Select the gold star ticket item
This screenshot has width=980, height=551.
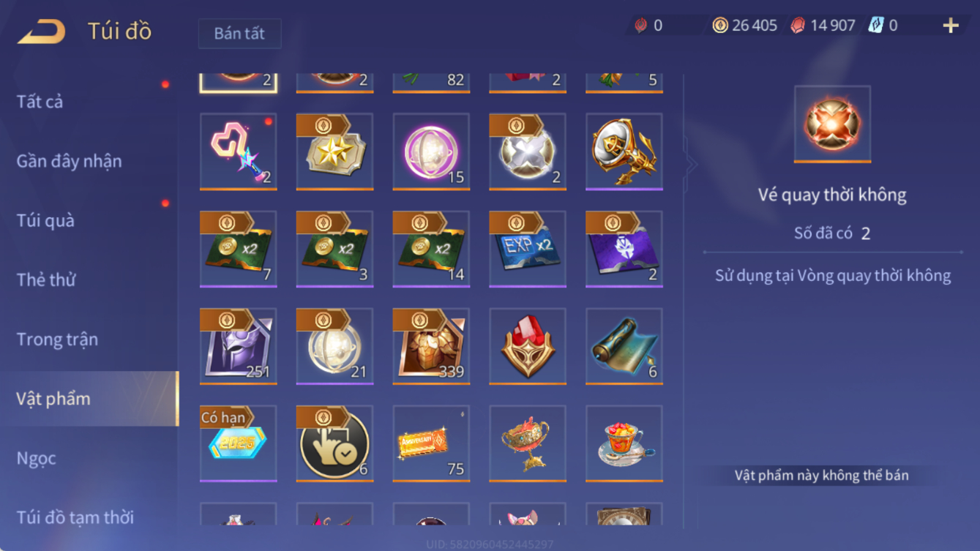pyautogui.click(x=334, y=151)
